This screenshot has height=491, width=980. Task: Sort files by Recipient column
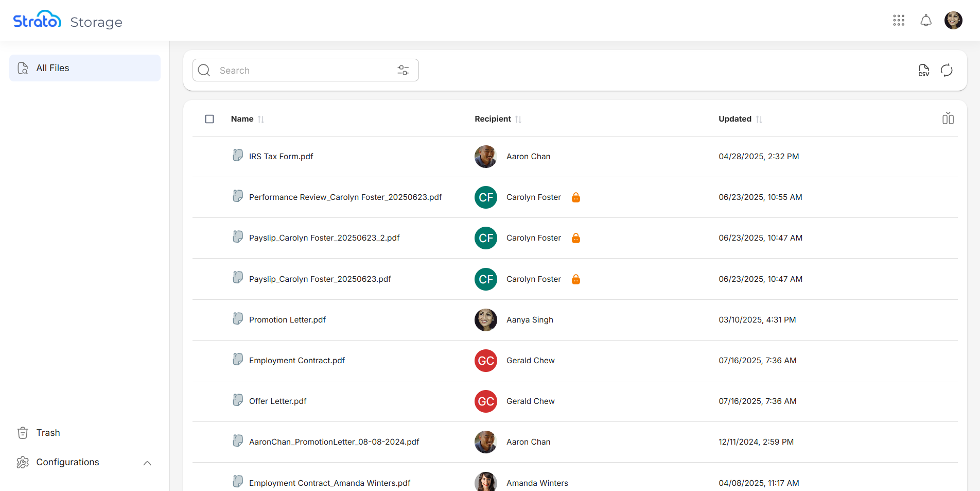(x=518, y=119)
